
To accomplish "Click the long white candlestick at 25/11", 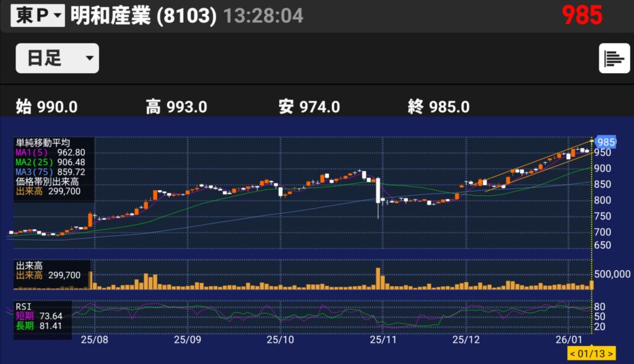I will point(377,191).
